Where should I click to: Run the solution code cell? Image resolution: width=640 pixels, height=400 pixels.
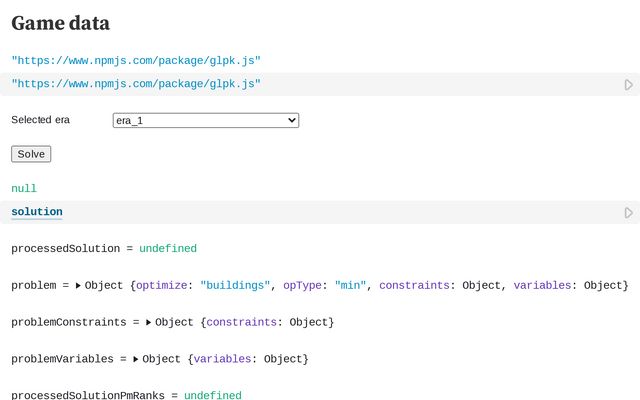(x=629, y=213)
